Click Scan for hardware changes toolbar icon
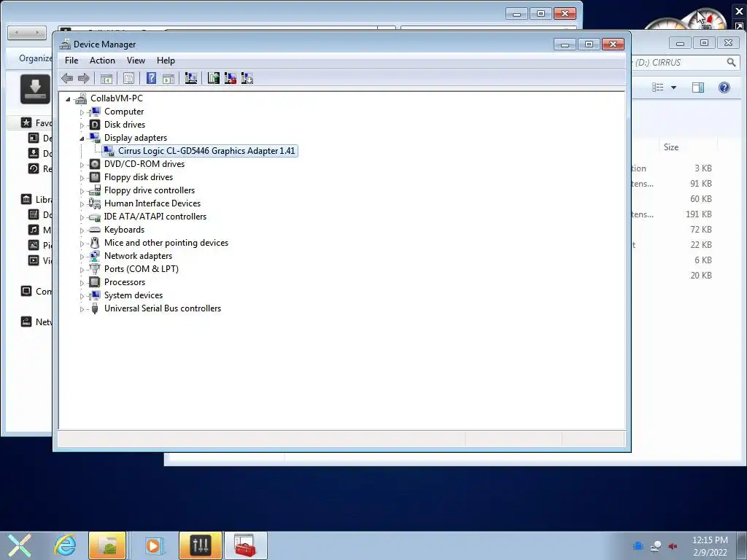The image size is (747, 560). (x=191, y=78)
